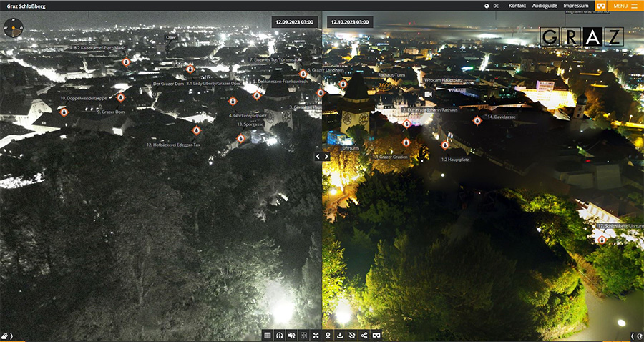644x342 pixels.
Task: Download the current panorama image
Action: tap(340, 336)
